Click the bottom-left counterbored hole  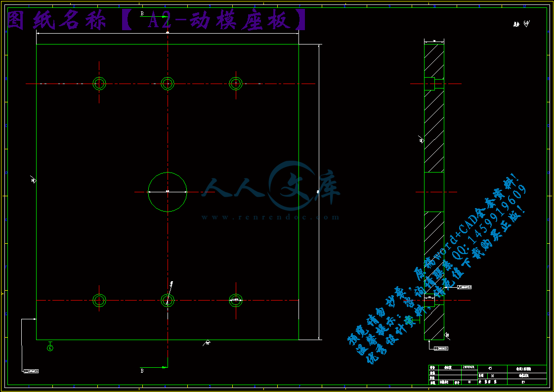99,300
